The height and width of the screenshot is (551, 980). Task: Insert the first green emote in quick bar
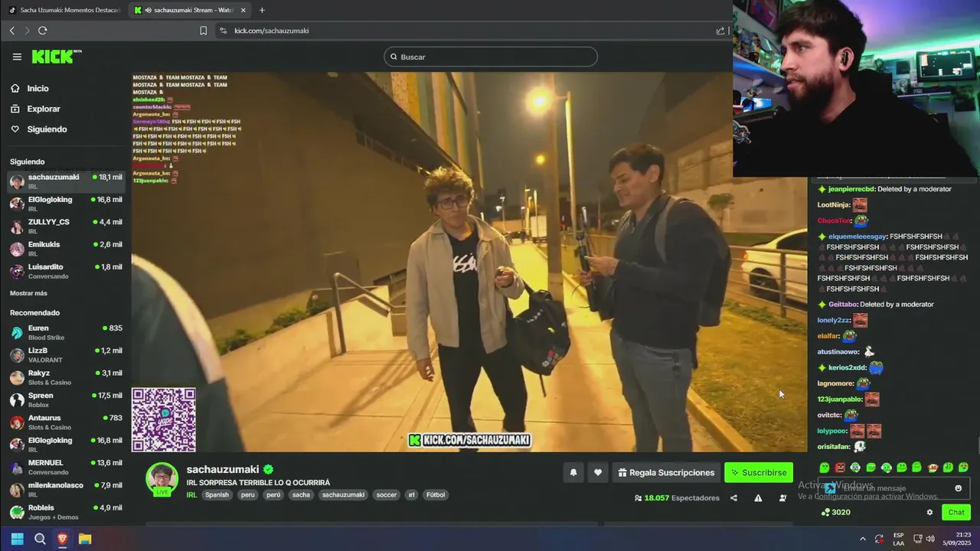point(825,468)
